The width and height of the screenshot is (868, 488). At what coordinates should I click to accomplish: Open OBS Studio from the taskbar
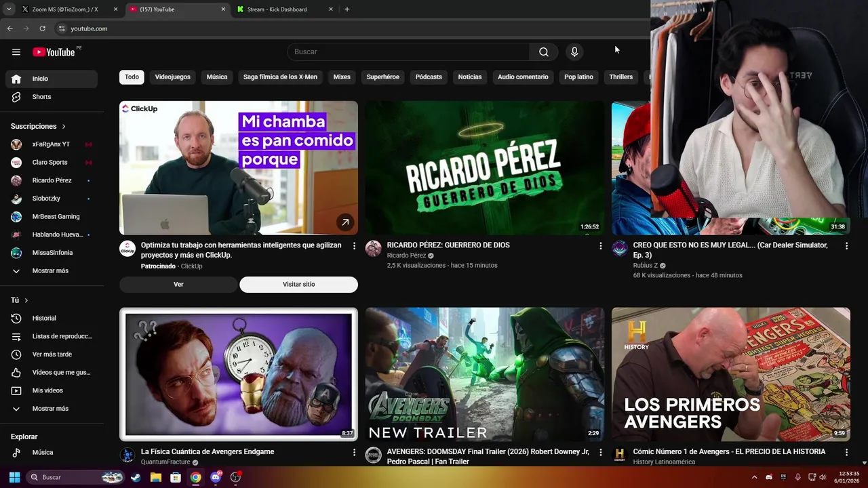pos(235,477)
